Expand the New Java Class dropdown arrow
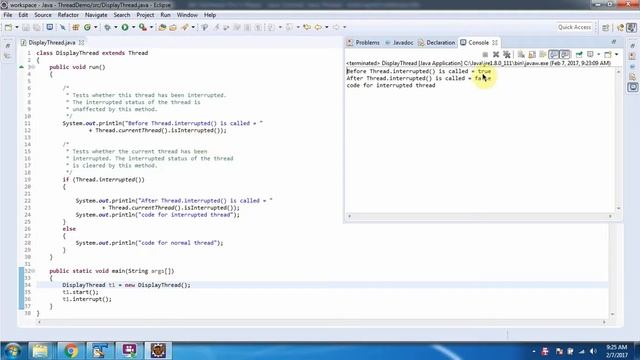 coord(96,27)
